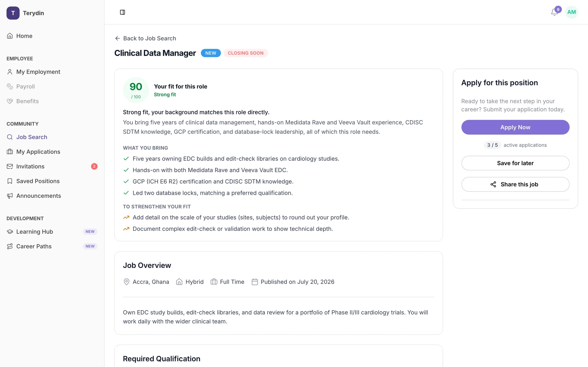The width and height of the screenshot is (588, 367).
Task: Click the Apply Now button
Action: point(515,127)
